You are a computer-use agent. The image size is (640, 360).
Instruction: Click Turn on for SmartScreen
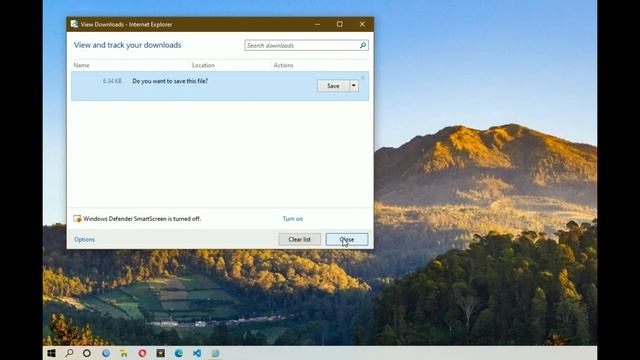tap(293, 219)
